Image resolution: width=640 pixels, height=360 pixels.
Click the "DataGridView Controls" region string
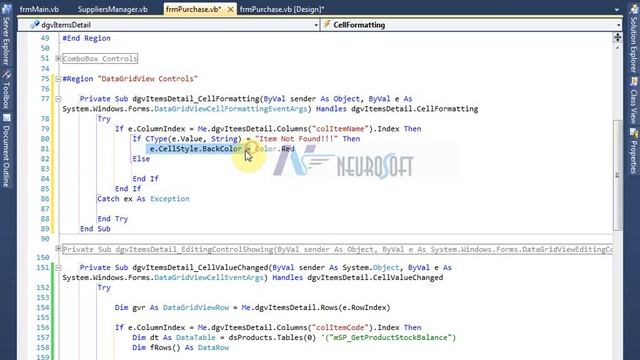pos(147,78)
